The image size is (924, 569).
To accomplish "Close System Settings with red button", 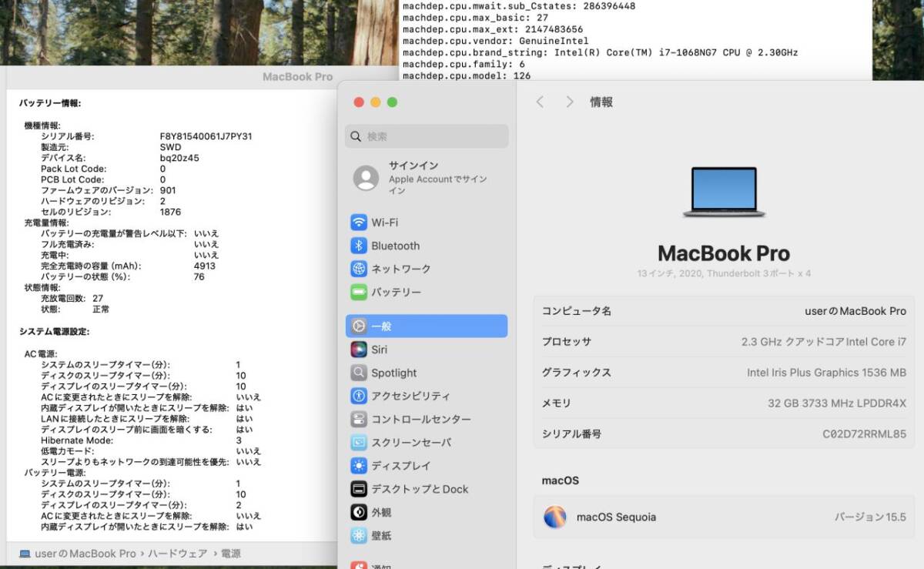I will pyautogui.click(x=358, y=102).
